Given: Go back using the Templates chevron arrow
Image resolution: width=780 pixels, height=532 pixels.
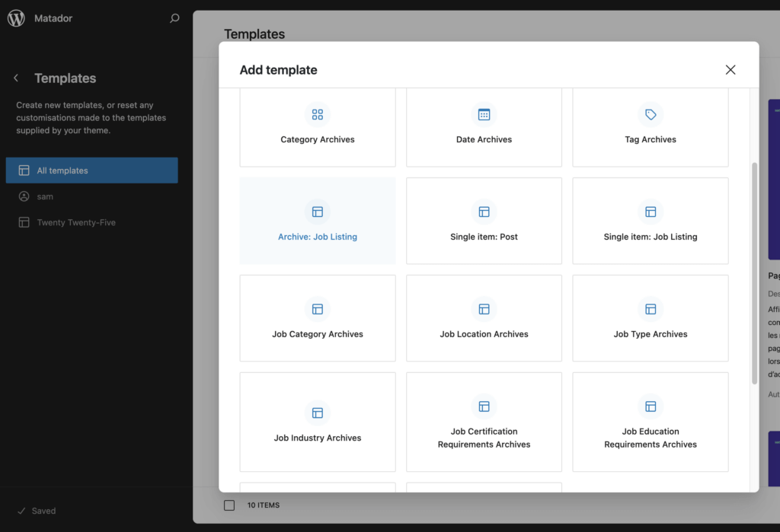Looking at the screenshot, I should point(16,78).
